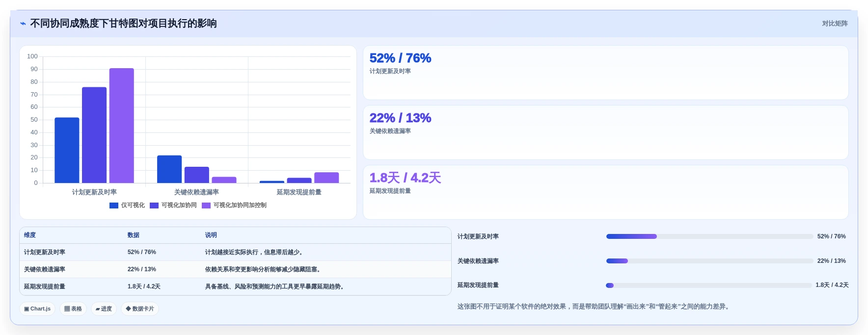
Task: Click the light purple bar for 延期发现提前量
Action: point(326,178)
